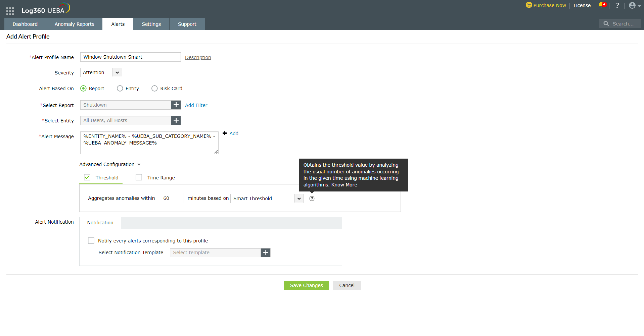Open help using the question mark icon

(617, 5)
